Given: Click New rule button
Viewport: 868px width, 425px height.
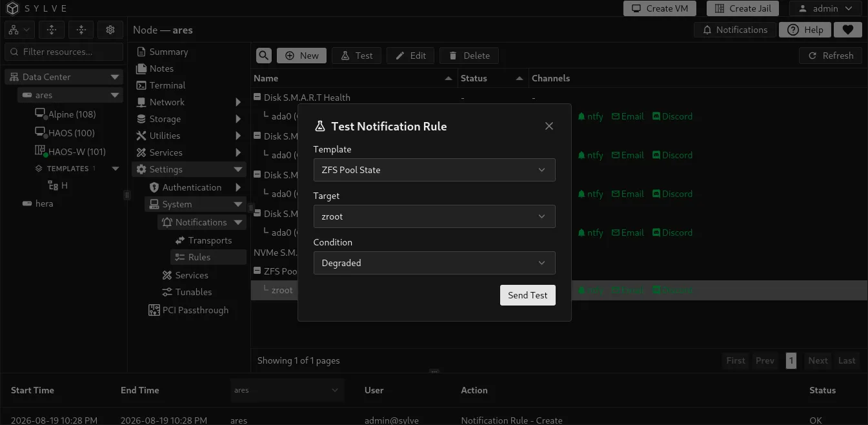Looking at the screenshot, I should coord(301,56).
